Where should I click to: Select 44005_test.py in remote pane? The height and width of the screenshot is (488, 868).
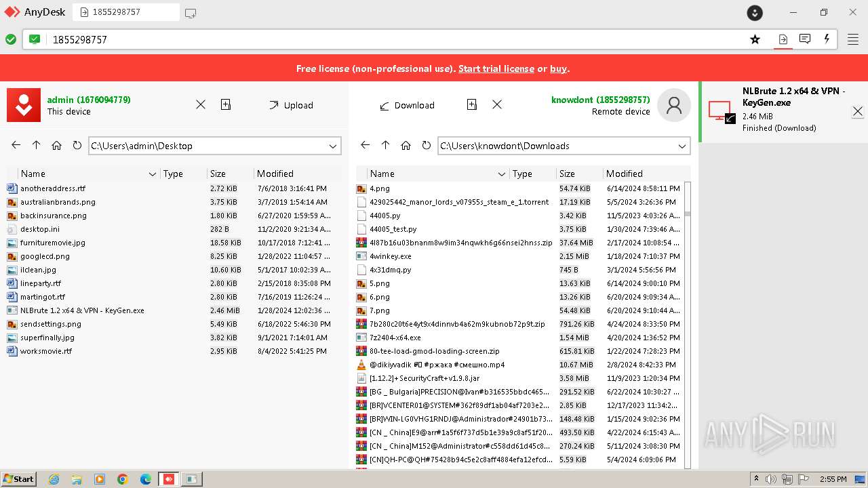point(519,229)
